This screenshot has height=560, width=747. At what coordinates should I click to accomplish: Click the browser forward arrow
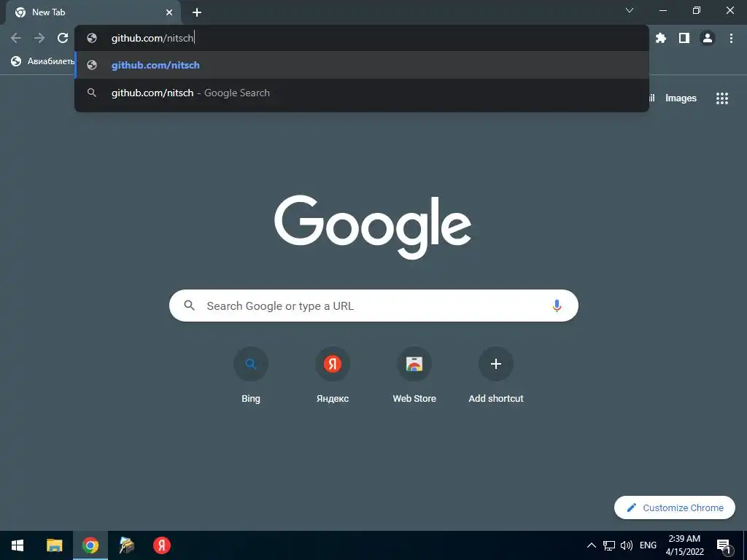coord(39,38)
